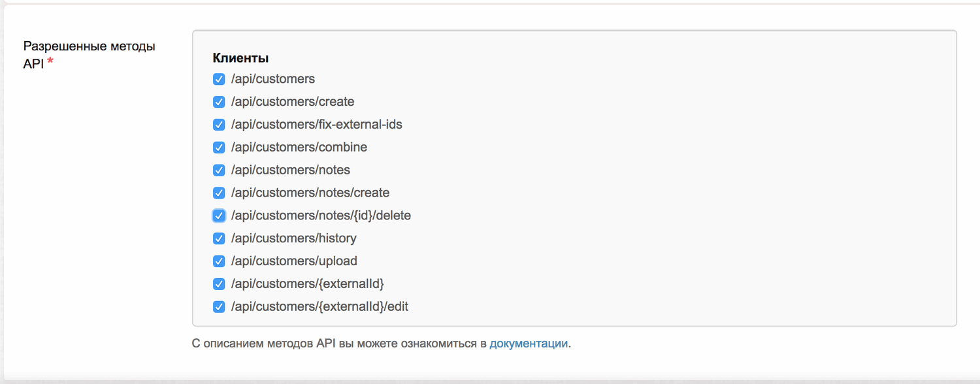
Task: Click the /api/customers/history label text
Action: click(x=294, y=238)
